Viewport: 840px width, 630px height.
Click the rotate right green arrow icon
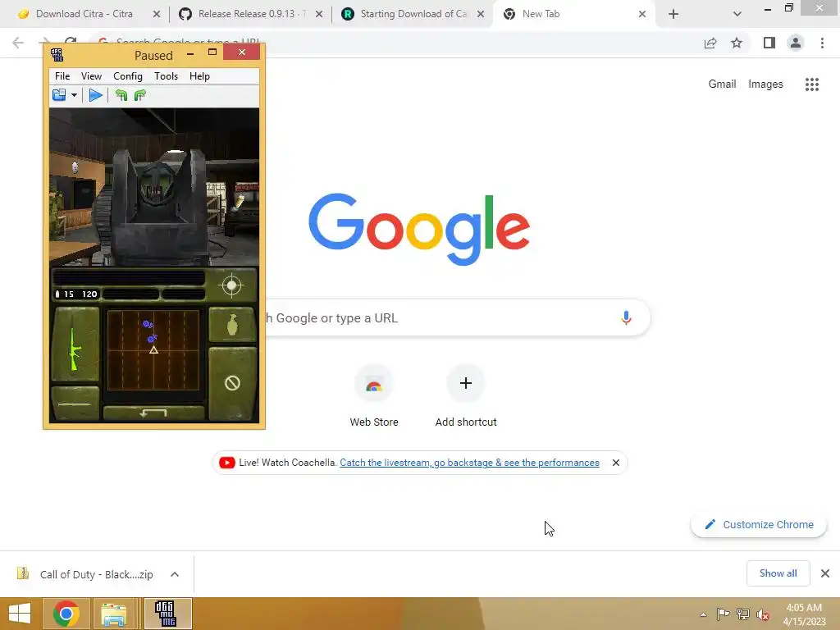(x=140, y=95)
